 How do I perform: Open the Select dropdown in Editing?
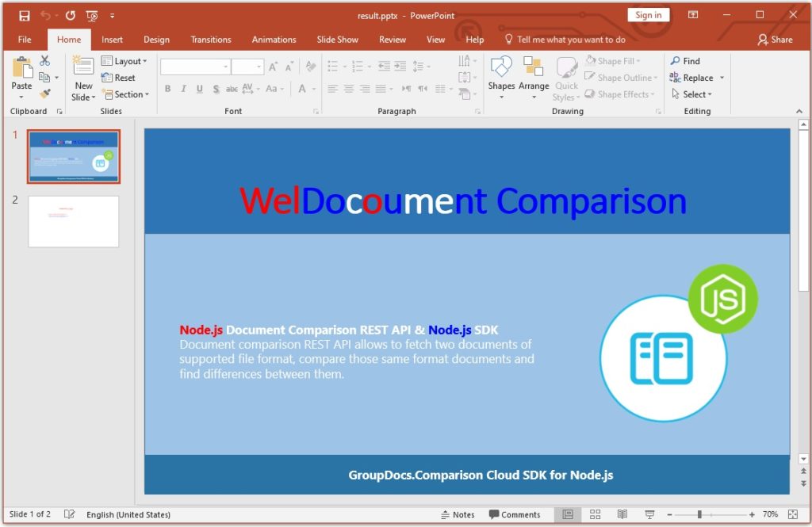tap(691, 94)
